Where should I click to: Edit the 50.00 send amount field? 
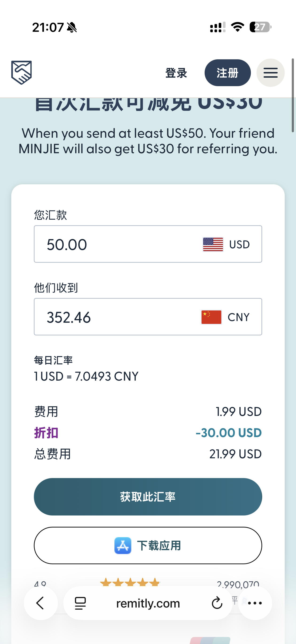pyautogui.click(x=112, y=244)
